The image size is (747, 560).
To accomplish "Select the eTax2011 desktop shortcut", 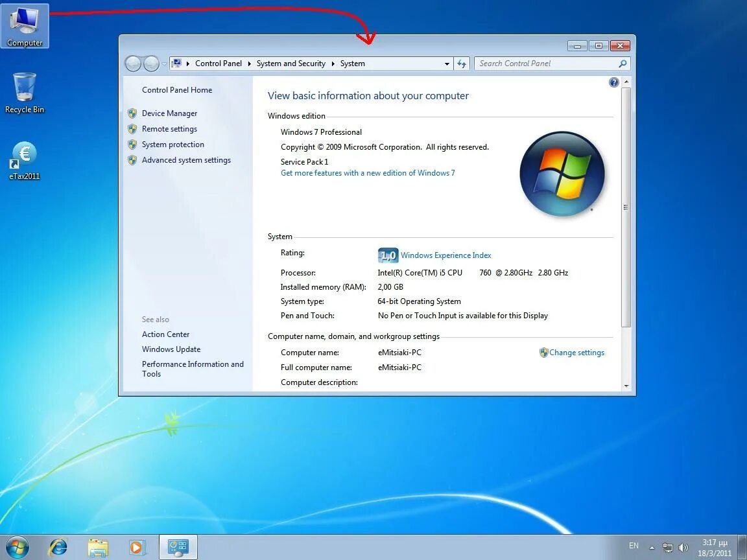I will pyautogui.click(x=24, y=161).
